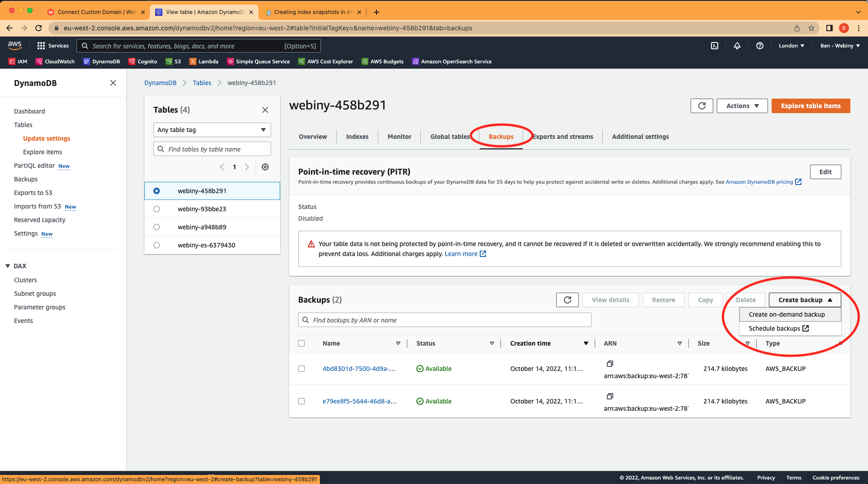Open CloudWatch from the favorites bar
This screenshot has height=484, width=868.
tap(55, 61)
